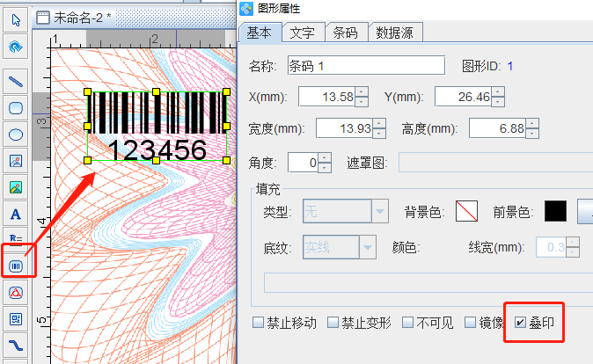Click the black 前景色 color swatch
This screenshot has height=364, width=593.
(x=555, y=211)
